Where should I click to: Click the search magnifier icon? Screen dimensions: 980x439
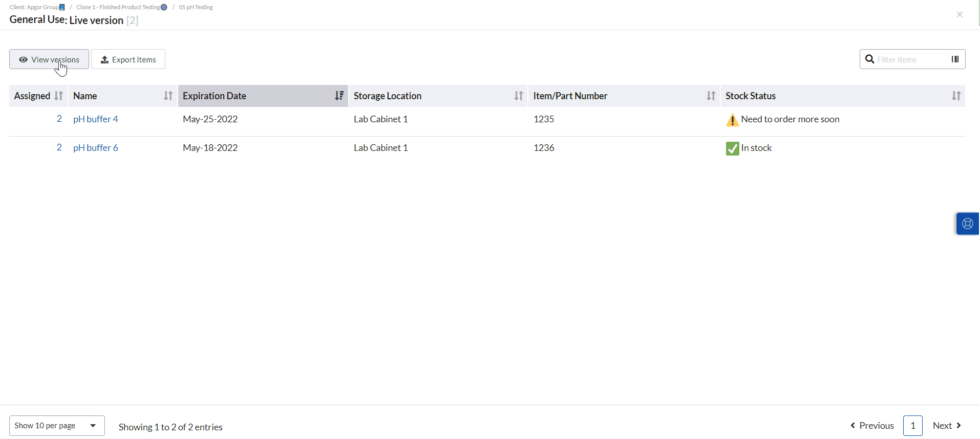pyautogui.click(x=869, y=59)
